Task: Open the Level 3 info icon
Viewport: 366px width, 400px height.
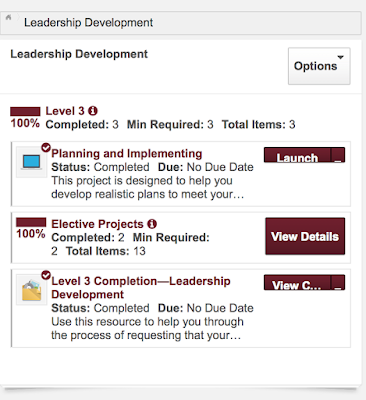Action: click(x=93, y=111)
